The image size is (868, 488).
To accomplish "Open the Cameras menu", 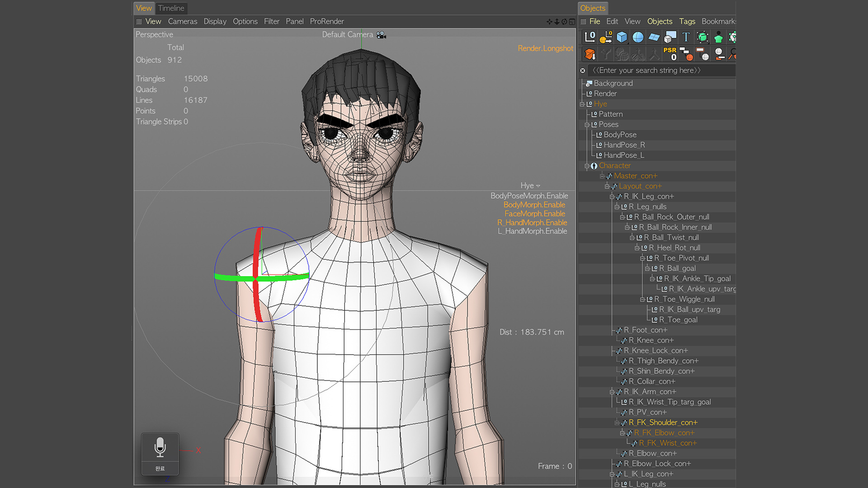I will (183, 21).
